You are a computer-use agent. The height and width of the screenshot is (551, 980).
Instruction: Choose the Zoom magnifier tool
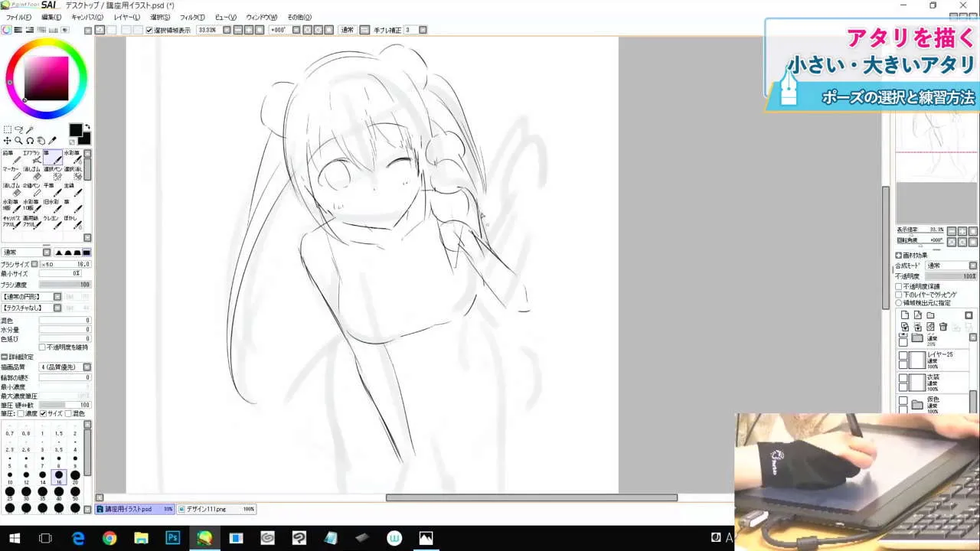point(18,141)
